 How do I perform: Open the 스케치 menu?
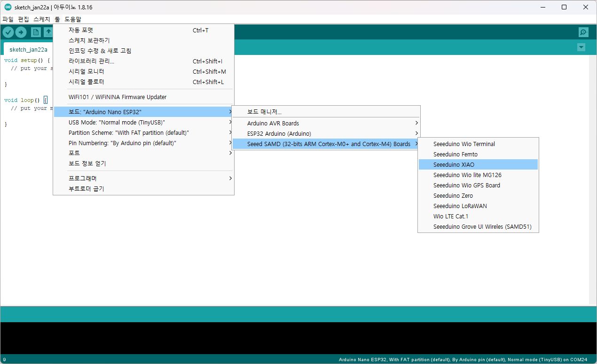point(42,19)
